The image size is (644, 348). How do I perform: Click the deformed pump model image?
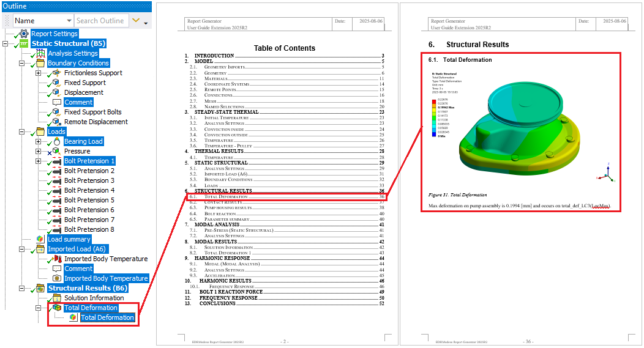(x=520, y=130)
